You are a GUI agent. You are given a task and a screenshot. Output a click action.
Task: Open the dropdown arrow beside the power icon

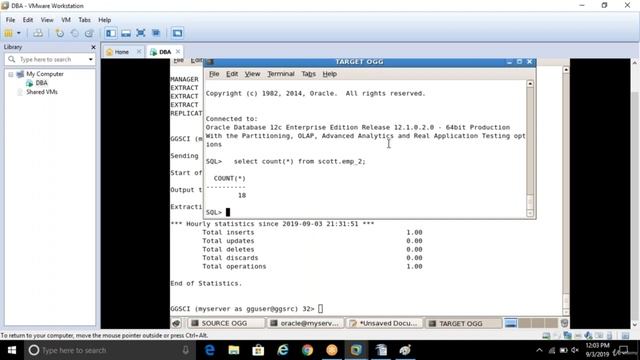(x=18, y=33)
